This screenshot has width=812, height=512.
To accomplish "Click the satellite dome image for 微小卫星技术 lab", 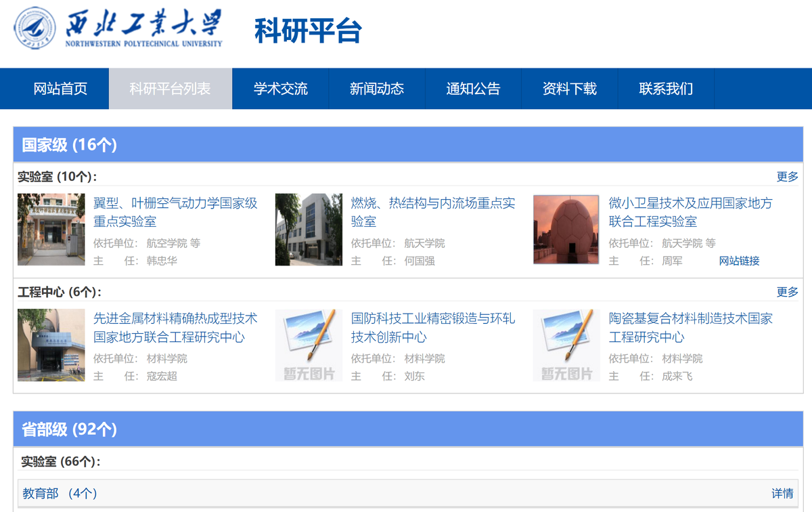I will pyautogui.click(x=566, y=229).
